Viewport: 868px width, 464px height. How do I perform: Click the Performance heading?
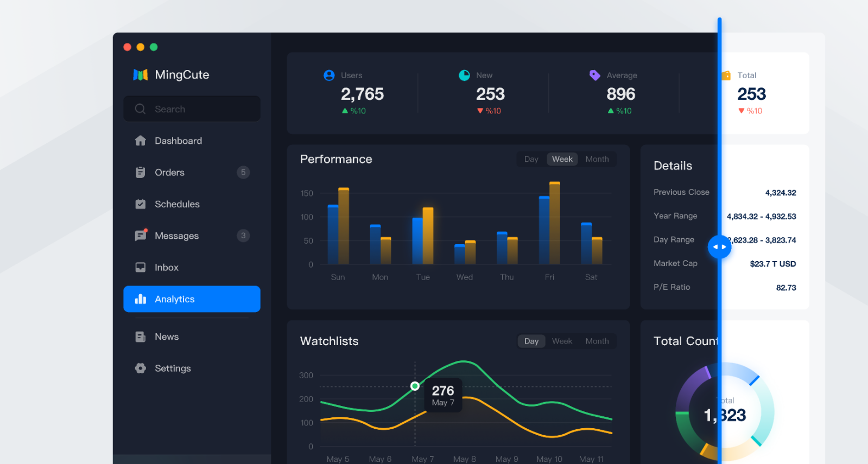coord(336,159)
